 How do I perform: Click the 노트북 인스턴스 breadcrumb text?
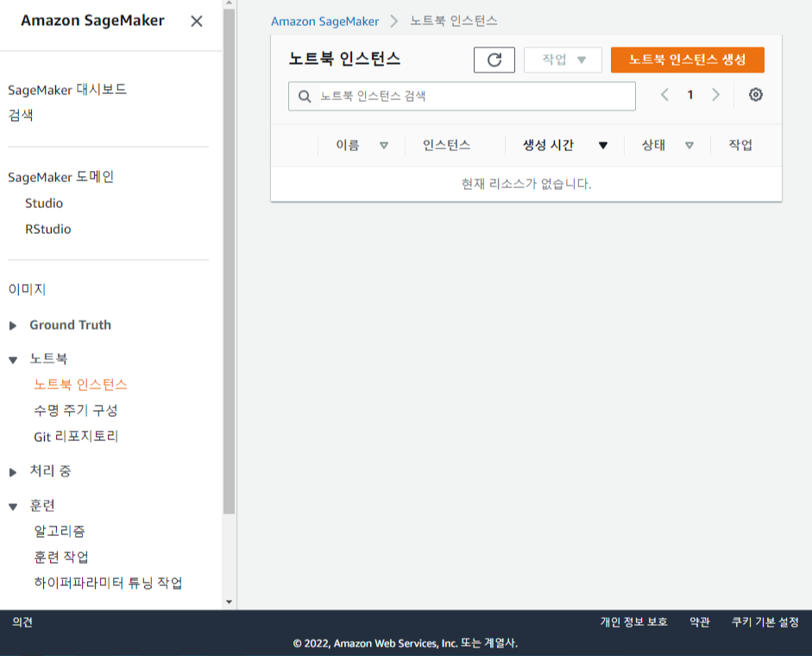(x=454, y=22)
